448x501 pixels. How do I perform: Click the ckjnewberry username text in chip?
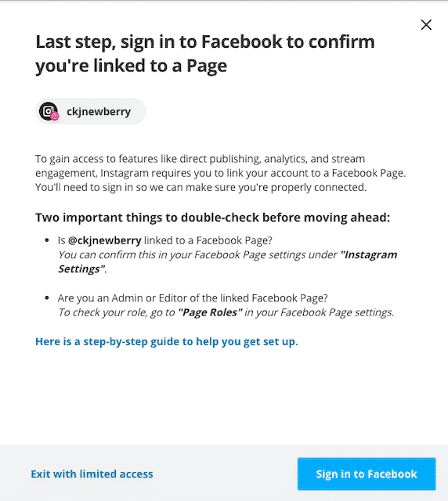pos(99,111)
